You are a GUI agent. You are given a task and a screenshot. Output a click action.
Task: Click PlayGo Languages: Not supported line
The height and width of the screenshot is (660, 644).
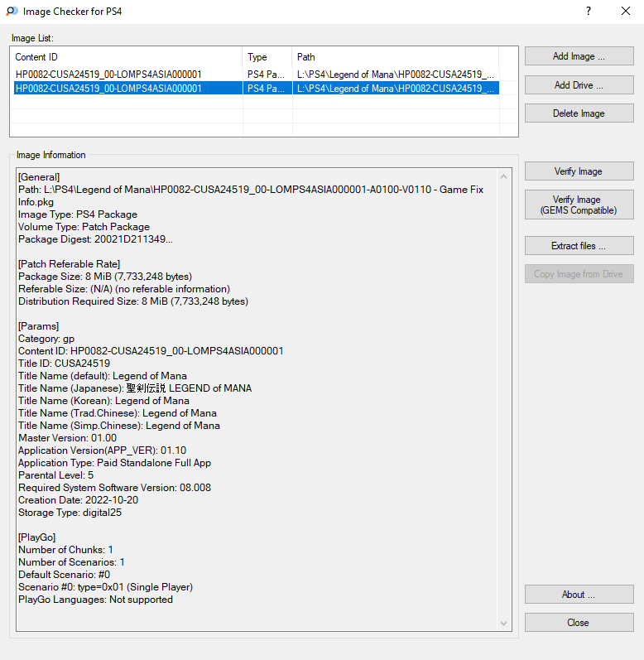[95, 600]
